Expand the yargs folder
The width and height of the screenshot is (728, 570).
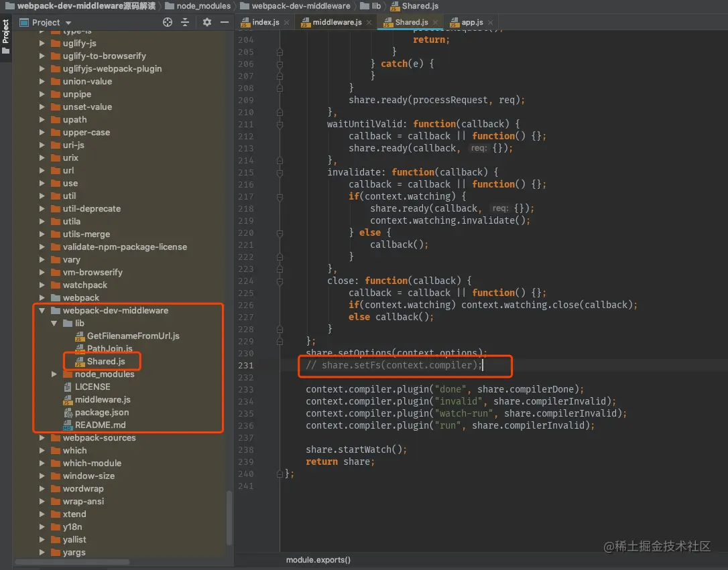point(42,553)
